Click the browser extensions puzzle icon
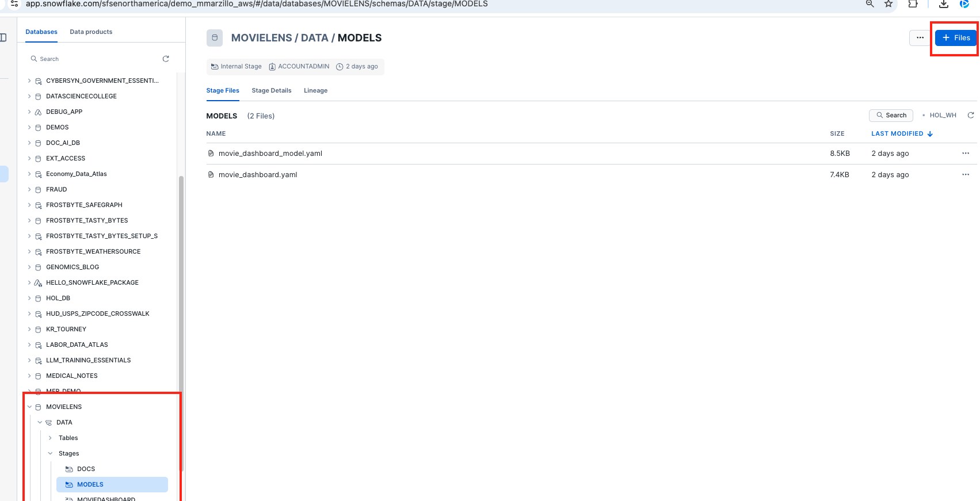 tap(913, 4)
